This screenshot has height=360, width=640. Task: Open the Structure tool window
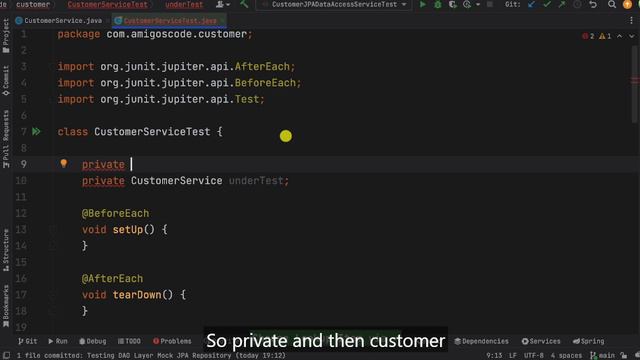coord(6,250)
